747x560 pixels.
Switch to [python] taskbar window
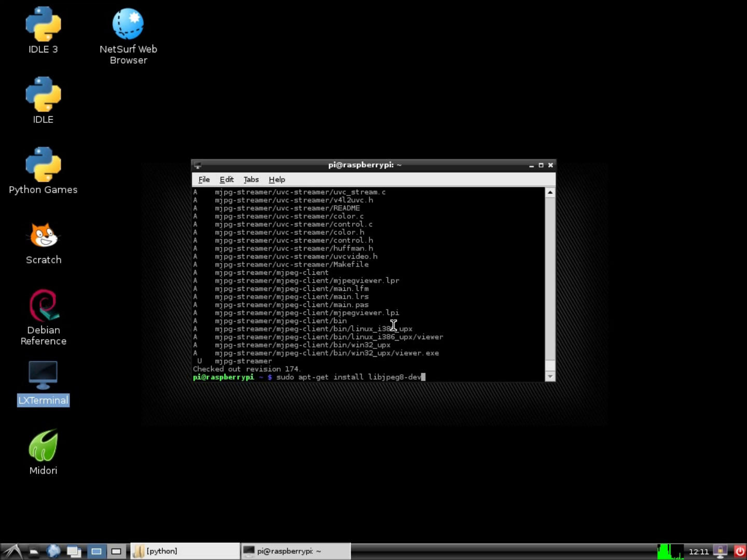pyautogui.click(x=185, y=551)
